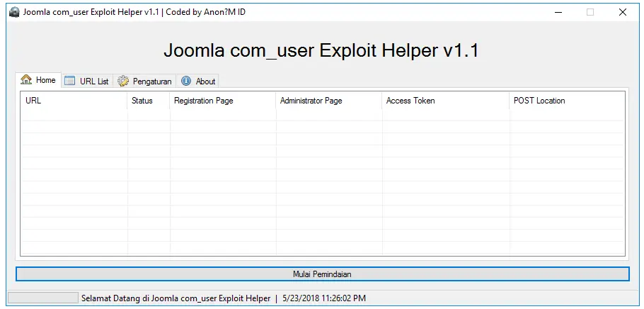Viewport: 644px width, 309px height.
Task: Click the list icon on URL List tab
Action: point(70,81)
